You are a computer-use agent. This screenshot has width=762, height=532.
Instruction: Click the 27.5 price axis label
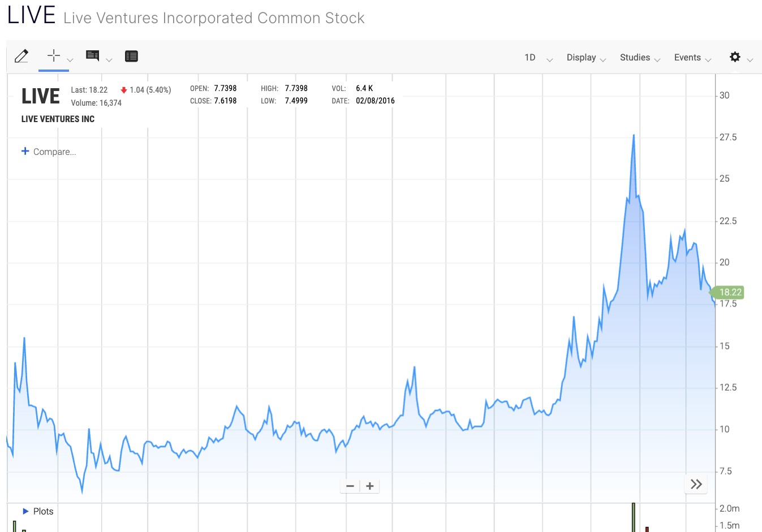tap(727, 137)
